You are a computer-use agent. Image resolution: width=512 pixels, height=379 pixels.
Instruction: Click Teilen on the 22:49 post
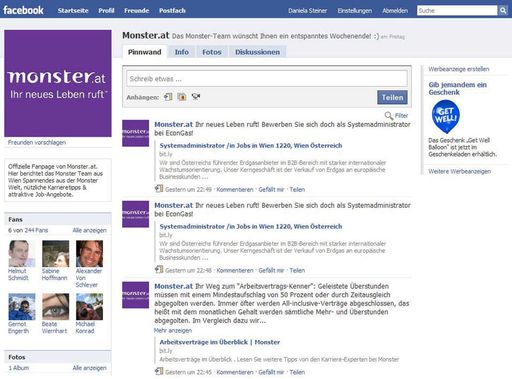click(x=297, y=190)
